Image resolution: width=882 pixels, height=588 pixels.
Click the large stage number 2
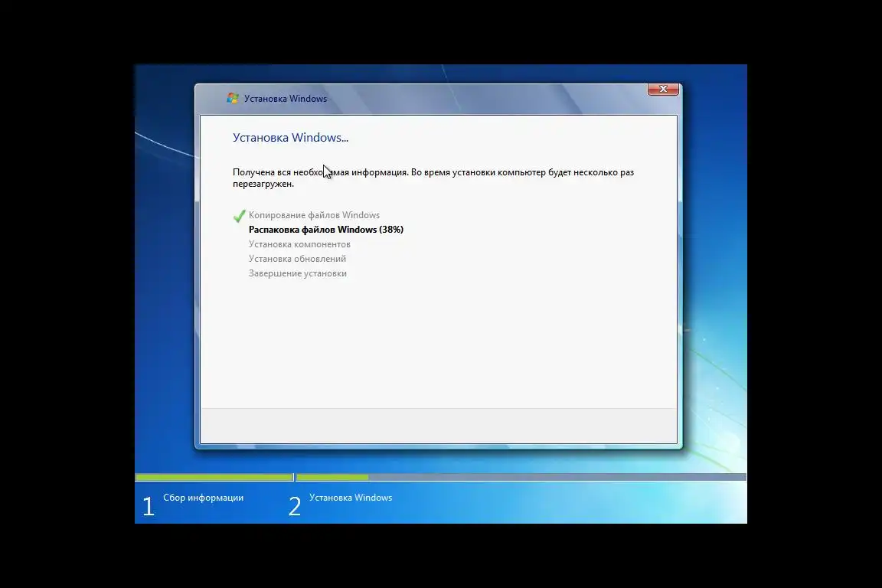(295, 506)
